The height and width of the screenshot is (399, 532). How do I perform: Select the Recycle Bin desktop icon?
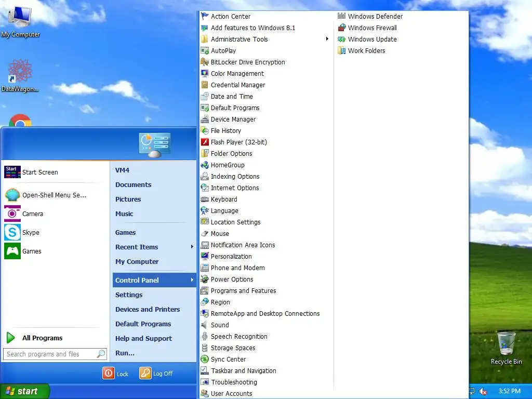coord(506,348)
